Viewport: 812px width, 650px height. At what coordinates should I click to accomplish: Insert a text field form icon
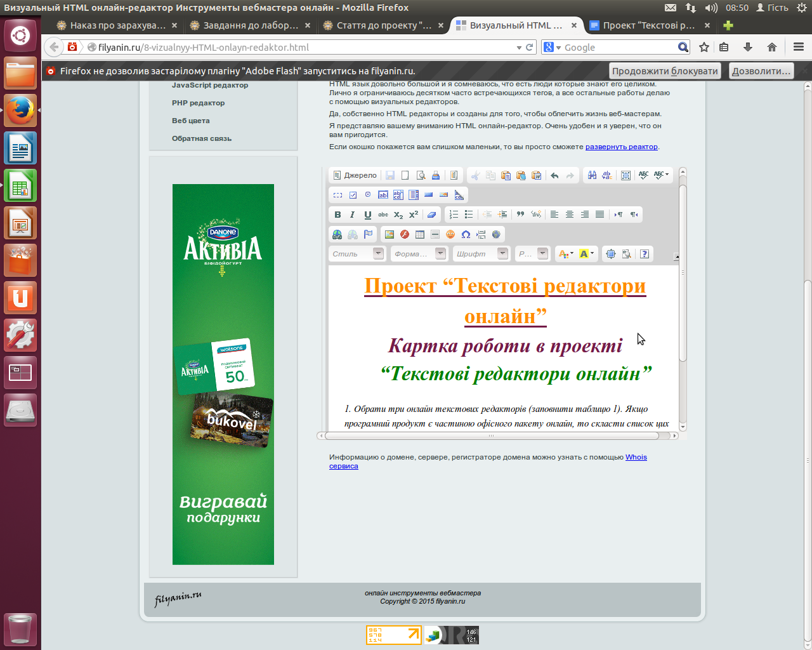click(x=383, y=195)
